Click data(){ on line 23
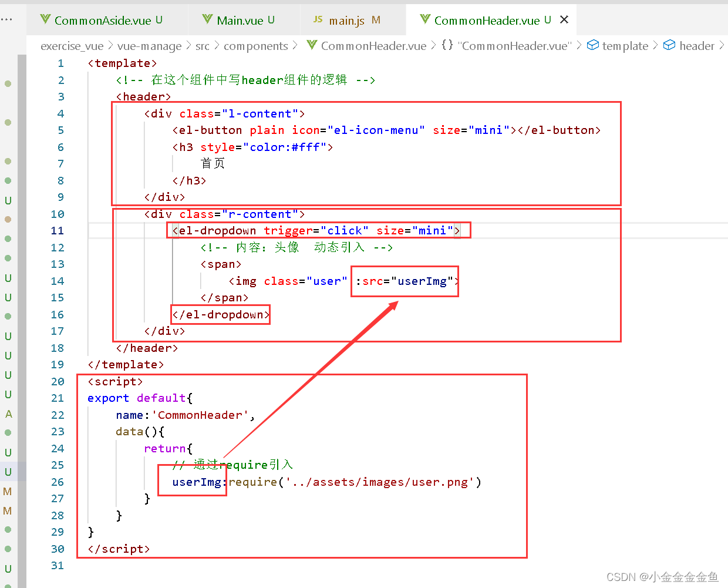728x588 pixels. (140, 432)
